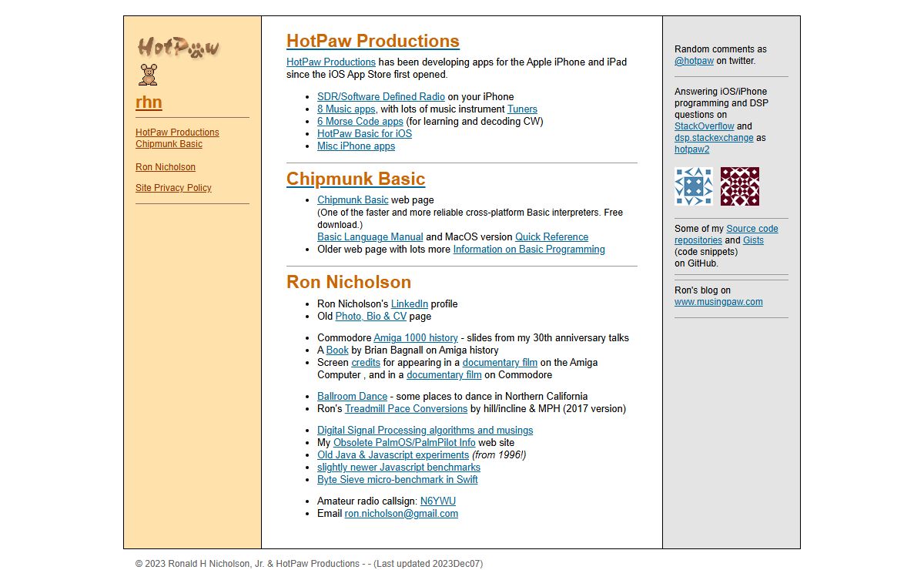924x570 pixels.
Task: Click the N6YWU callsign link
Action: pyautogui.click(x=438, y=501)
